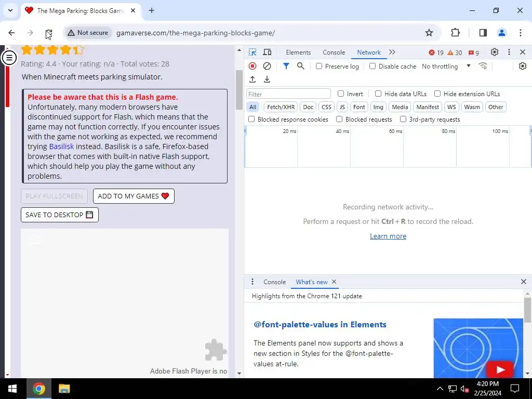This screenshot has width=532, height=399.
Task: Import HAR file upload icon
Action: tap(252, 79)
